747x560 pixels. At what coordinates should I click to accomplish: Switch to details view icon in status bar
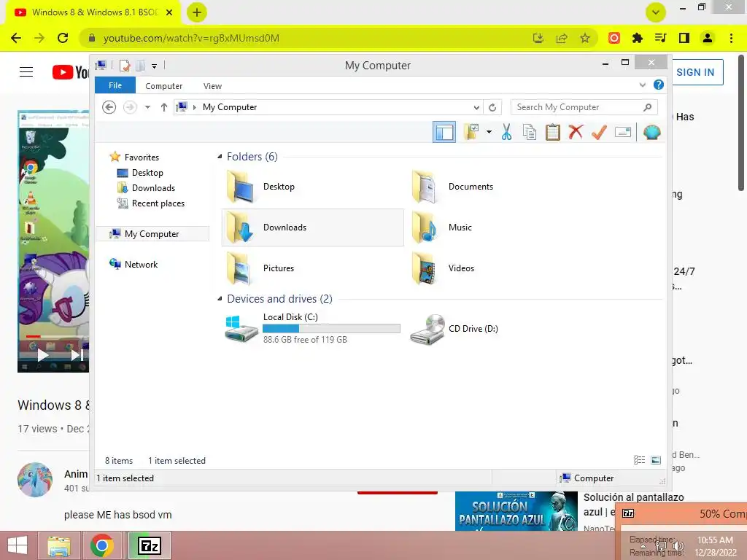click(639, 459)
